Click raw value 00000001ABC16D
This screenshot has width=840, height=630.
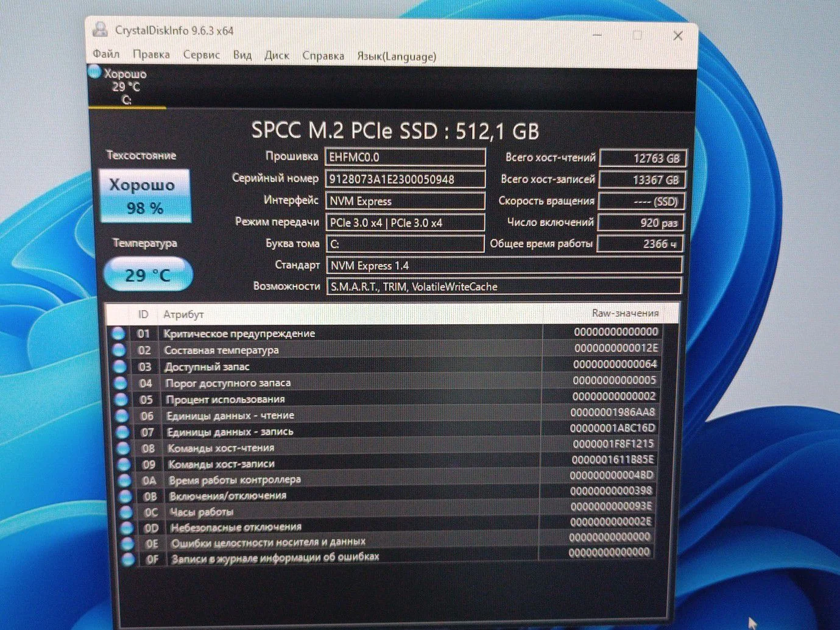click(x=612, y=428)
